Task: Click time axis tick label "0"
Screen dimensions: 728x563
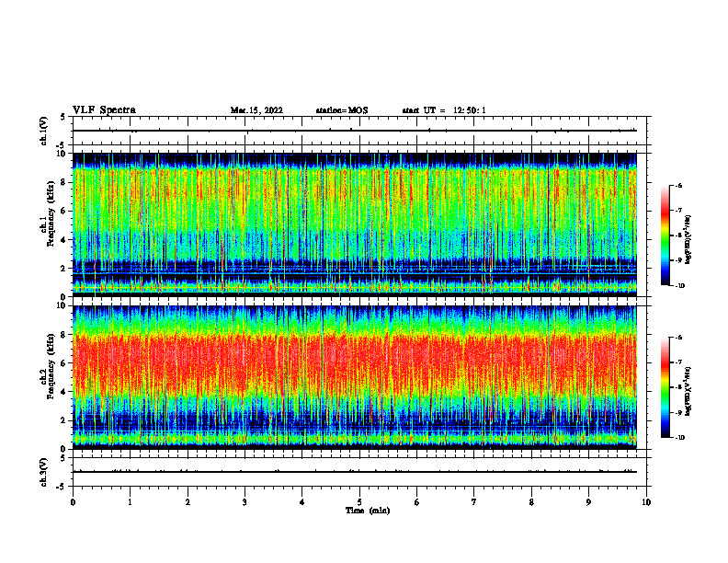Action: [x=73, y=502]
